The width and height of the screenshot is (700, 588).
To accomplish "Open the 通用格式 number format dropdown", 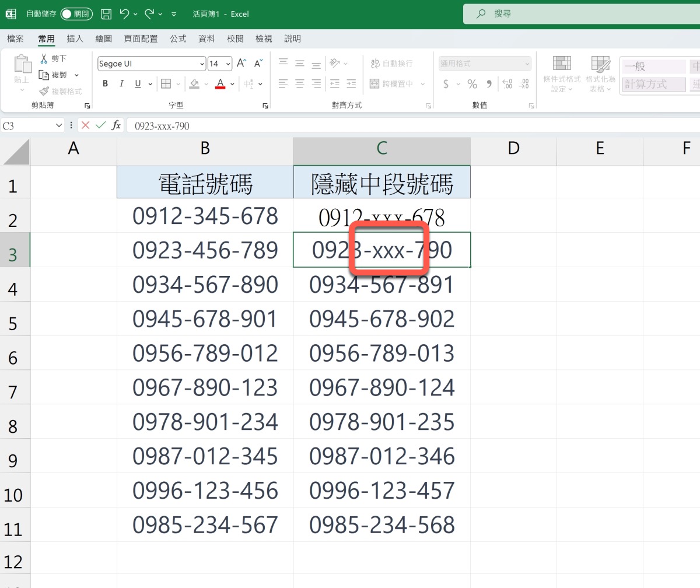I will [x=485, y=64].
